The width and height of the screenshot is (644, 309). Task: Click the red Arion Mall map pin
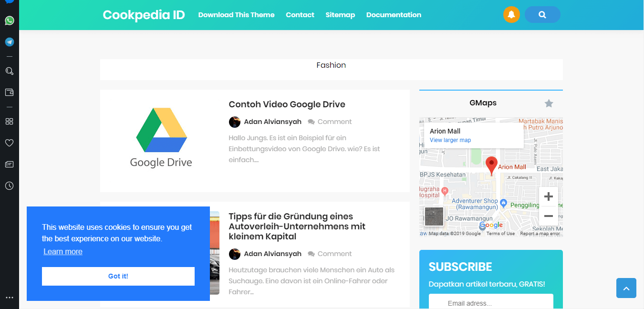491,166
